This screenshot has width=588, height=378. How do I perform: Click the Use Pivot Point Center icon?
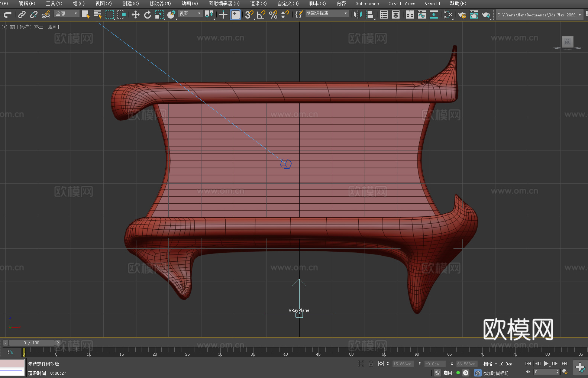(209, 14)
